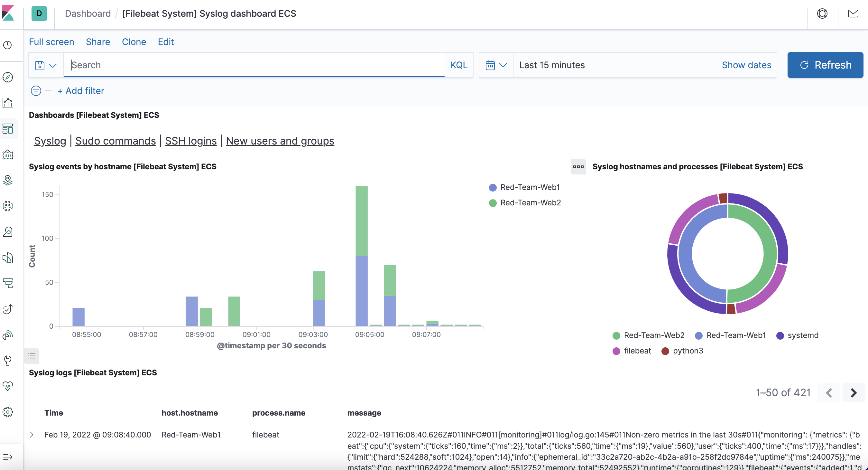Open New users and groups link
Screen dimensions: 868x470
280,141
